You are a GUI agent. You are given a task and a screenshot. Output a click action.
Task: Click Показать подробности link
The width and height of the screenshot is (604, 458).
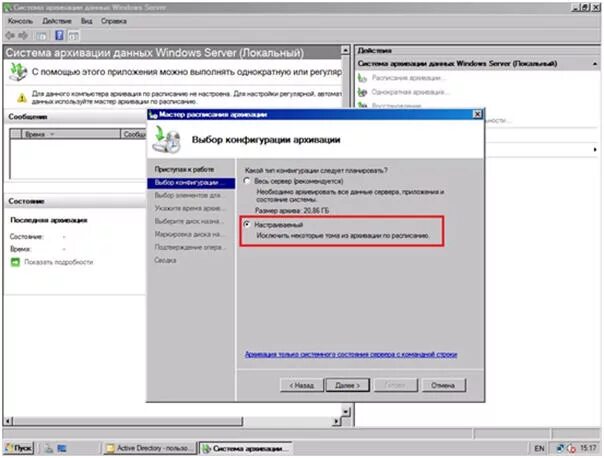pyautogui.click(x=59, y=262)
